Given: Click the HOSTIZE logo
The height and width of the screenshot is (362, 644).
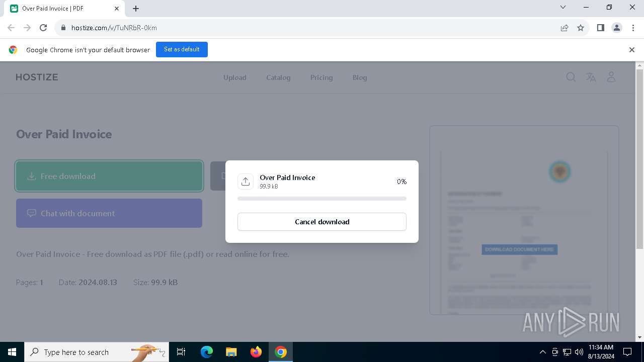Looking at the screenshot, I should 37,77.
